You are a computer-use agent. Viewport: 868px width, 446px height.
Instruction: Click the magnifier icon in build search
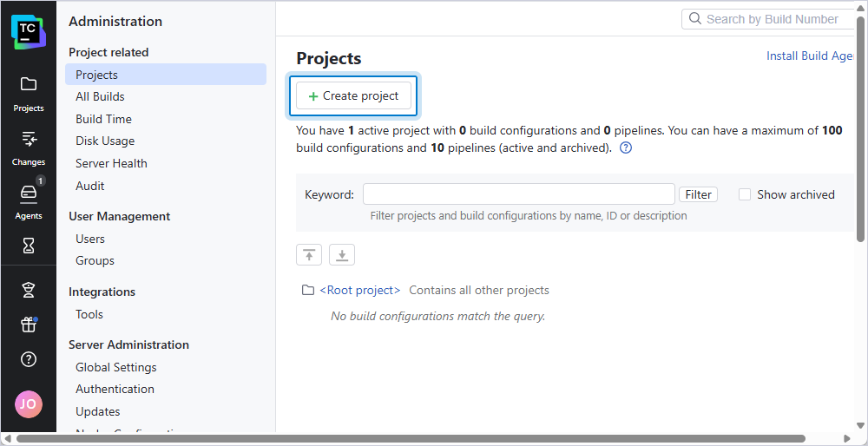click(694, 19)
